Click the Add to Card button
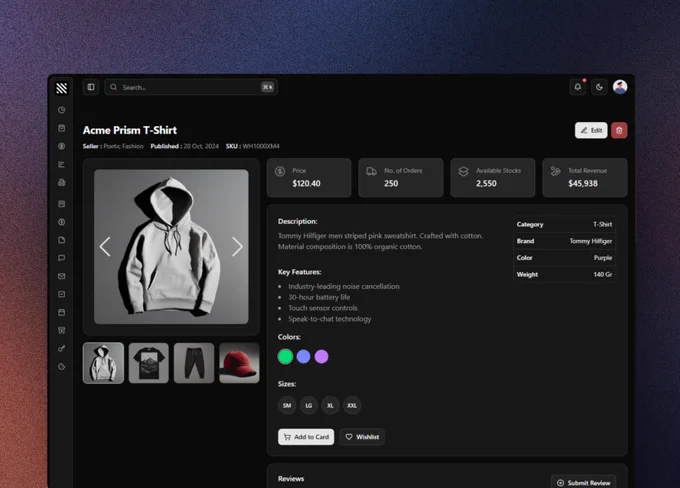Viewport: 680px width, 488px height. coord(306,437)
